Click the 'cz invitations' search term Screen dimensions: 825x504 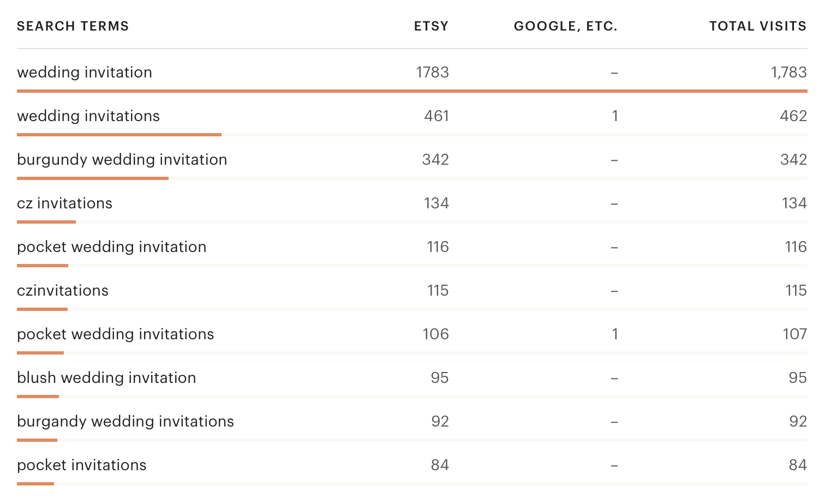click(x=64, y=203)
